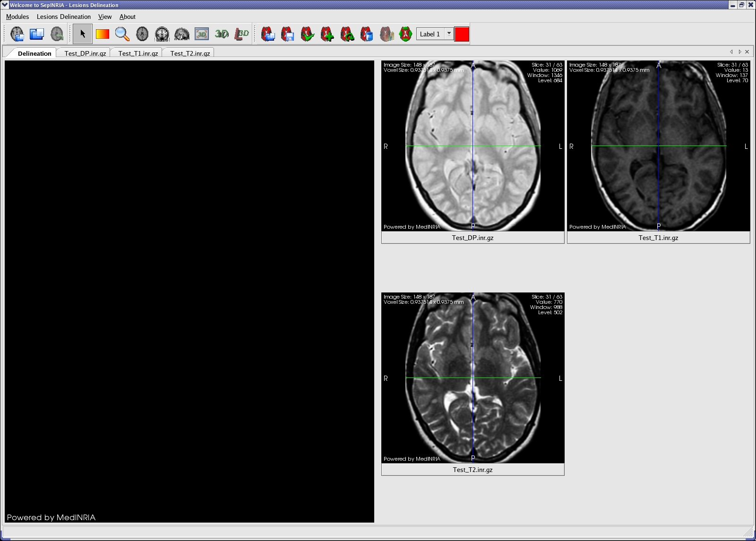Open the About menu
The width and height of the screenshot is (756, 541).
coord(128,17)
